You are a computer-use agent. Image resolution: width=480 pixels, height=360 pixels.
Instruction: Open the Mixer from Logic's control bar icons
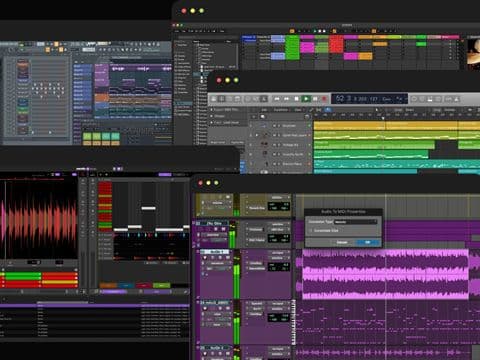256,99
